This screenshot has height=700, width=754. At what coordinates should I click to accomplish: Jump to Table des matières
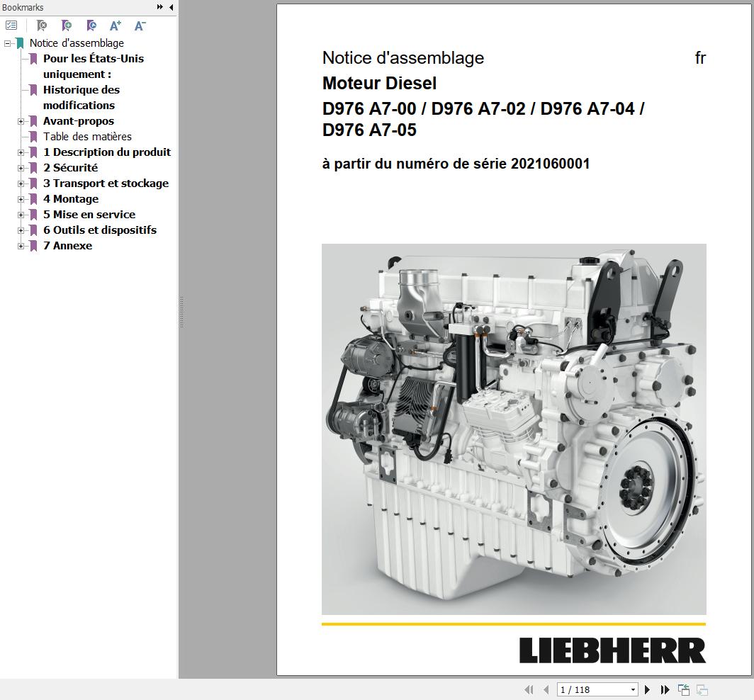pos(87,137)
